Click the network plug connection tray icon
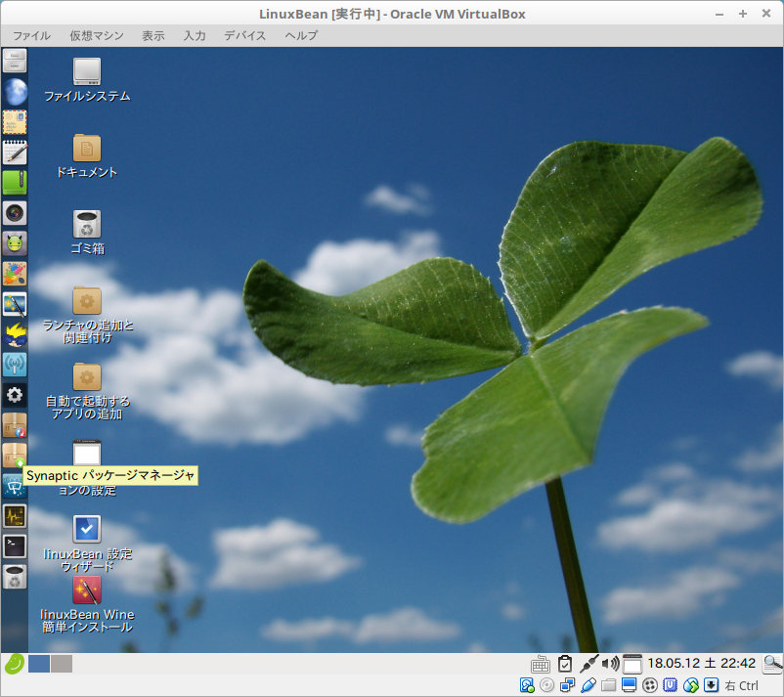This screenshot has height=697, width=784. [x=589, y=664]
